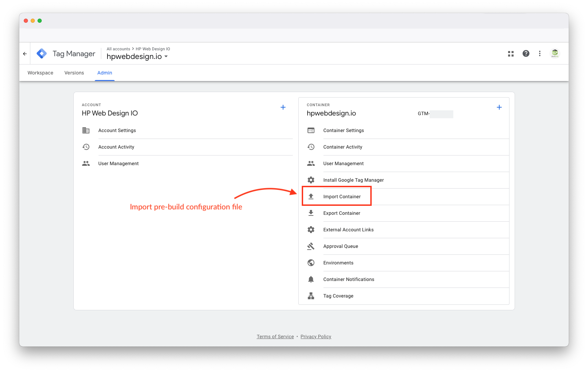Viewport: 588px width, 372px height.
Task: Open Import Container option
Action: pyautogui.click(x=342, y=197)
